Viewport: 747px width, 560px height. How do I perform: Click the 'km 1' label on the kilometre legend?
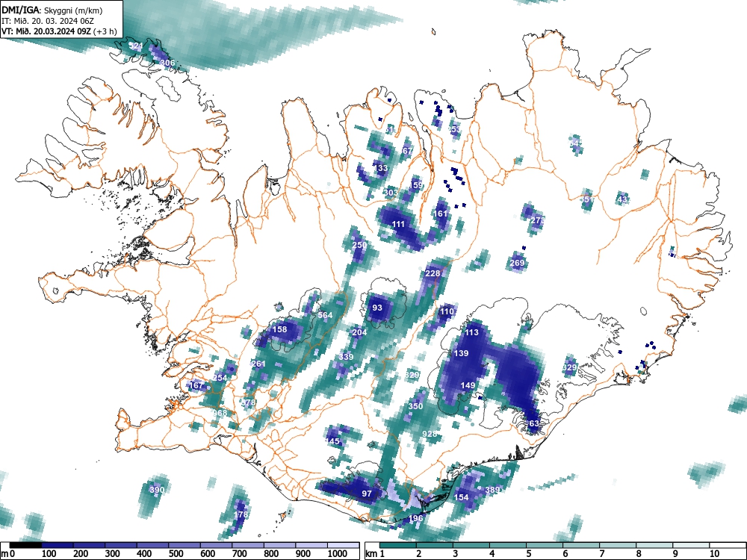(x=376, y=553)
